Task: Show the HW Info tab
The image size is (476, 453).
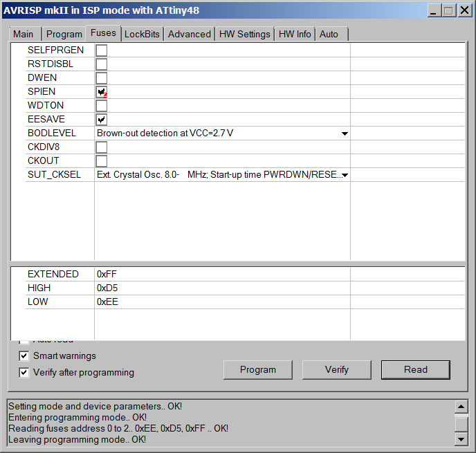Action: click(295, 34)
